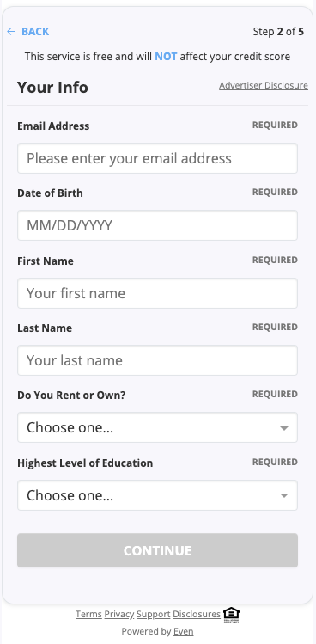316x644 pixels.
Task: Focus the Email Address input field
Action: [158, 158]
